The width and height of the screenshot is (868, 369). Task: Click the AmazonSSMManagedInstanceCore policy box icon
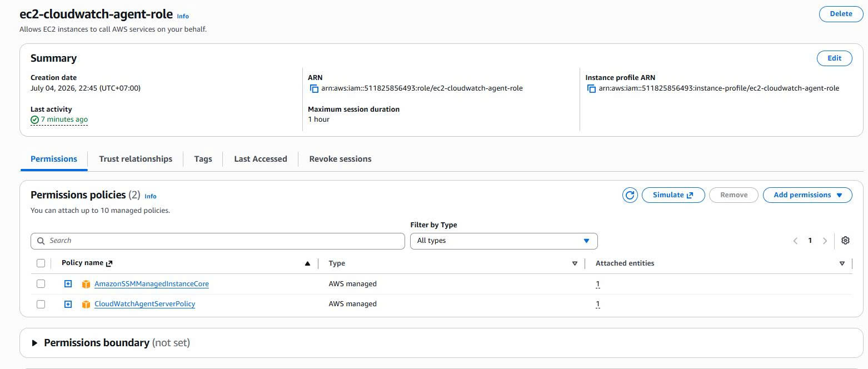pyautogui.click(x=86, y=284)
